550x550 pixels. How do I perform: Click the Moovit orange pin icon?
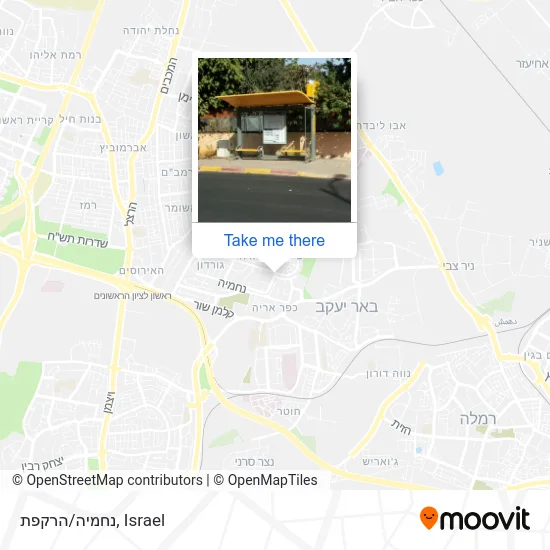coord(429,518)
